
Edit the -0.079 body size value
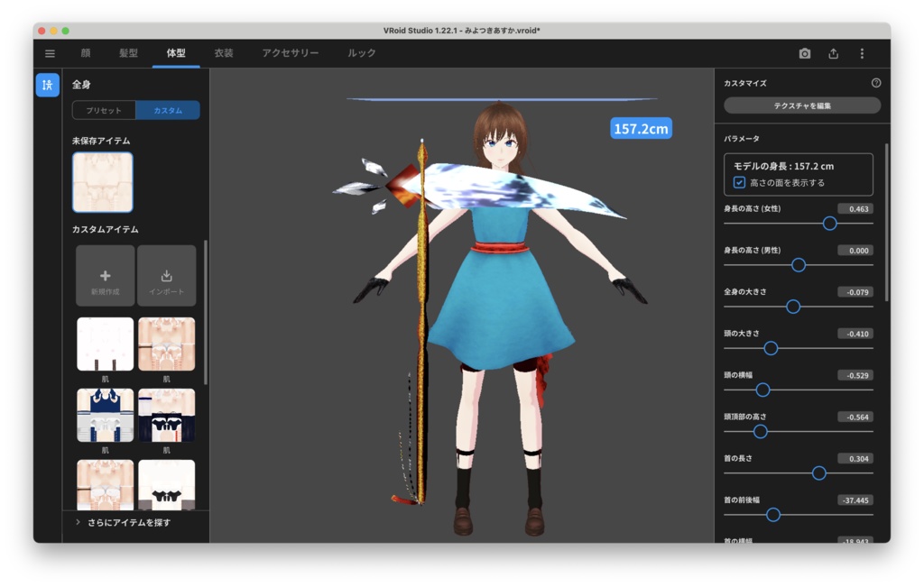click(855, 292)
